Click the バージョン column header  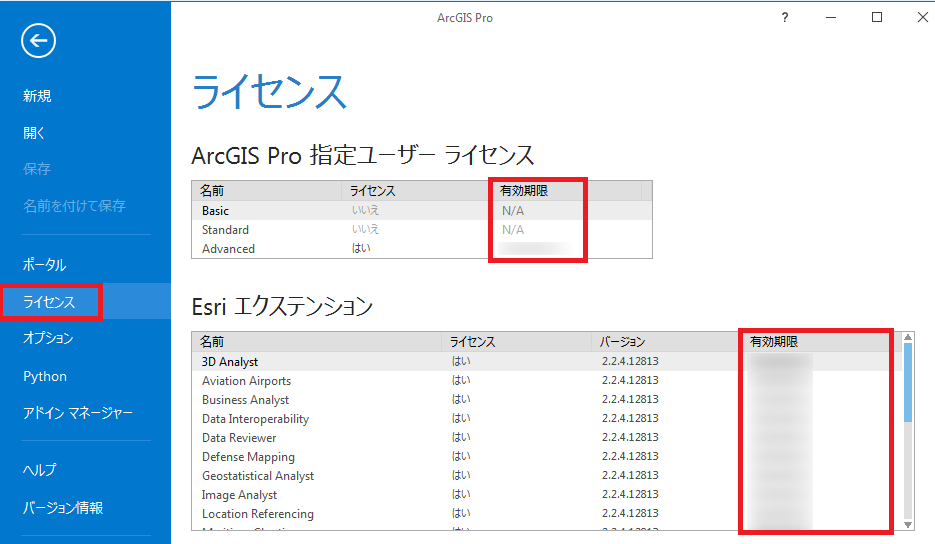622,342
